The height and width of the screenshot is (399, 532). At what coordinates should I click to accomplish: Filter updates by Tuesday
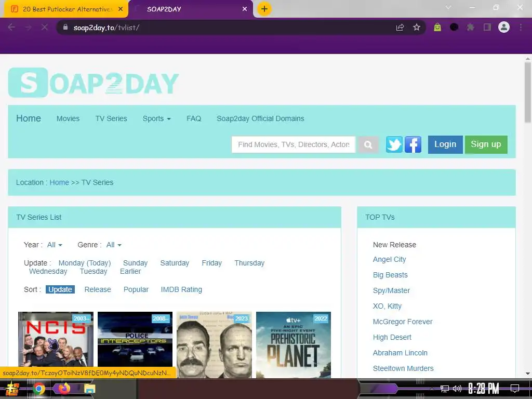coord(94,271)
